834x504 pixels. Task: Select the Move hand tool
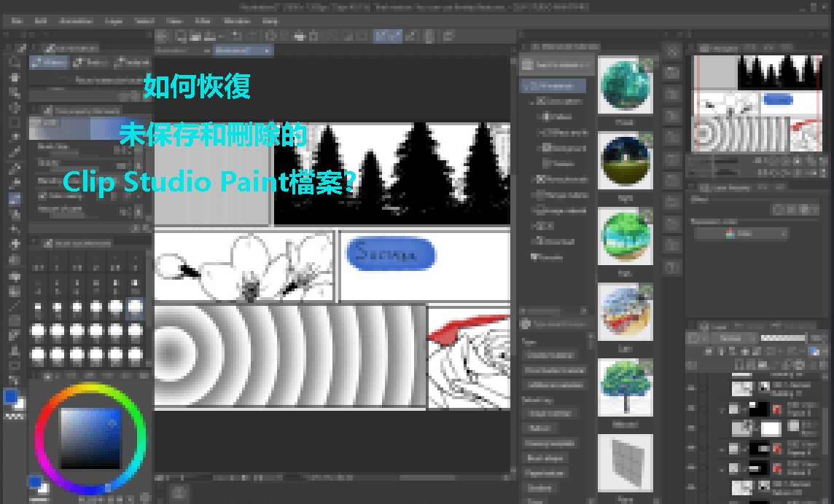coord(14,78)
